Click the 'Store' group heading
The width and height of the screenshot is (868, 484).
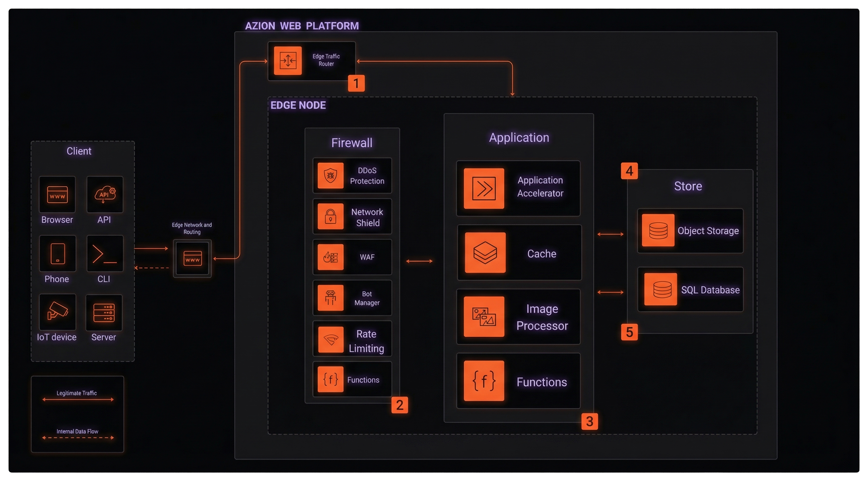pos(688,186)
